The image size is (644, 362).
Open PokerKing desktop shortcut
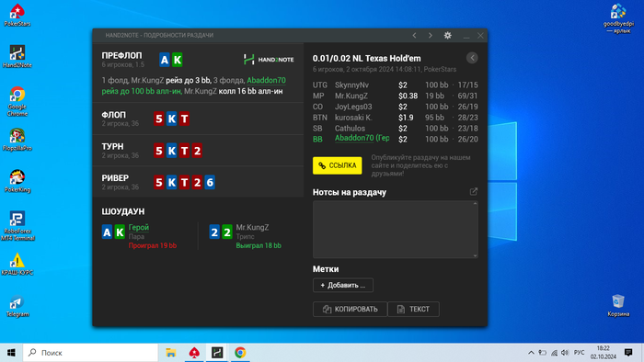click(17, 181)
